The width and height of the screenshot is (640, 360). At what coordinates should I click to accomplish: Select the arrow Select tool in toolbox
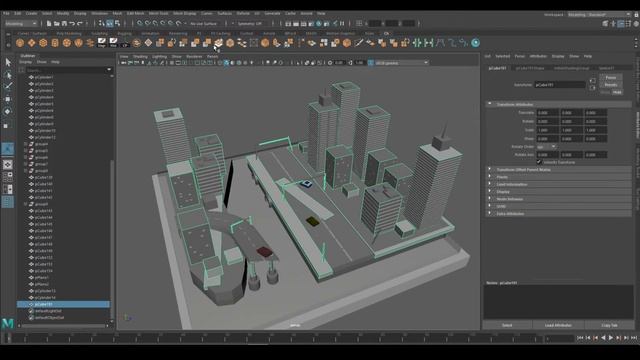(x=8, y=62)
